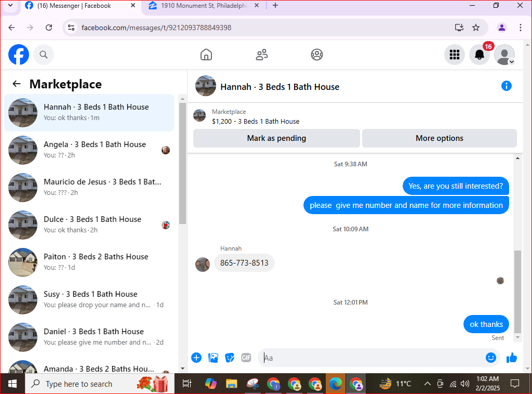Install app icon in address bar
532x394 pixels.
[459, 28]
